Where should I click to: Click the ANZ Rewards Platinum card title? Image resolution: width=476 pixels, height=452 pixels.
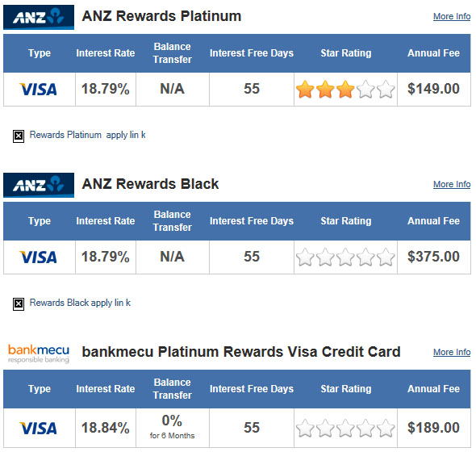point(161,16)
